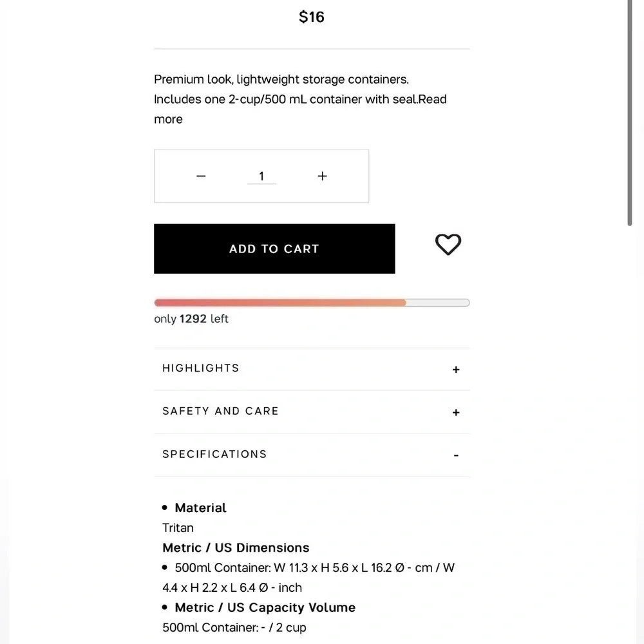This screenshot has width=644, height=644.
Task: Click the Material specification heading
Action: pyautogui.click(x=200, y=507)
